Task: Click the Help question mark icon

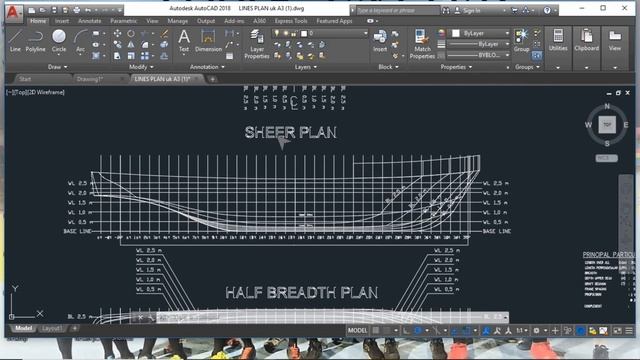Action: [x=547, y=10]
